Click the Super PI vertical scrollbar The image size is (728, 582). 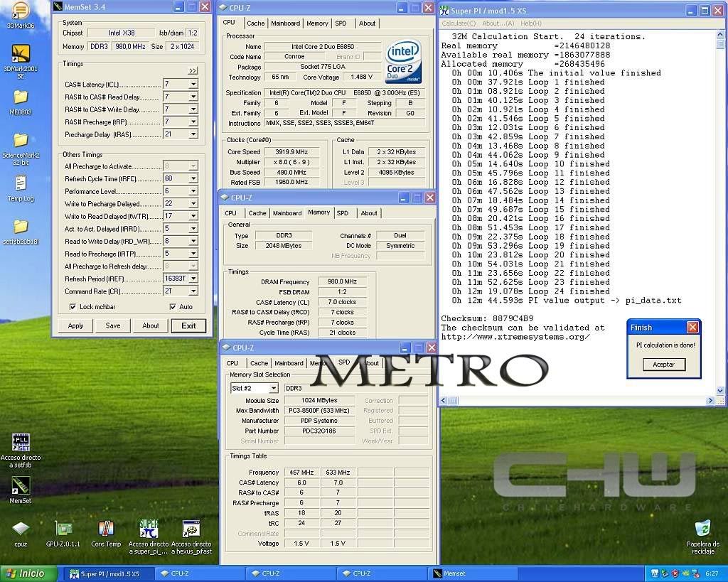(x=719, y=213)
